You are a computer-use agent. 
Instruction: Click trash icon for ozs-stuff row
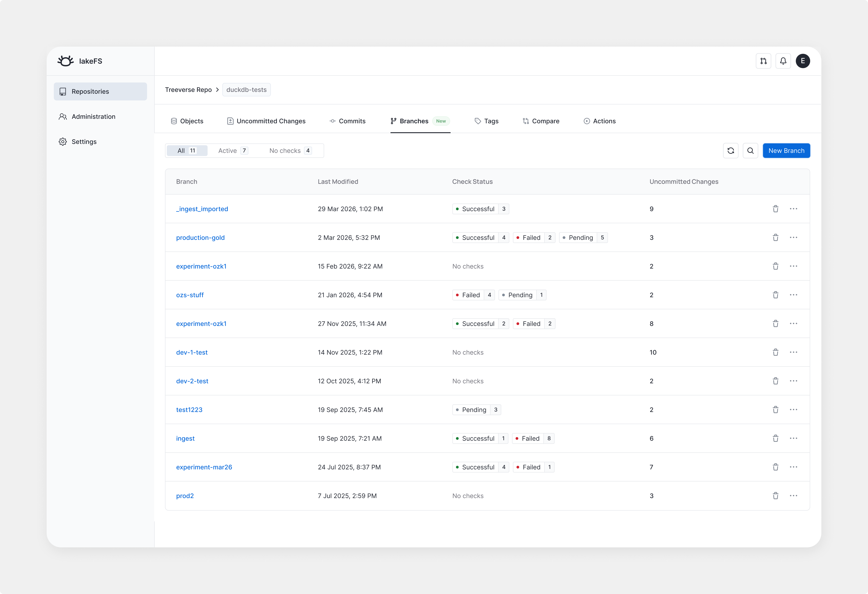775,295
